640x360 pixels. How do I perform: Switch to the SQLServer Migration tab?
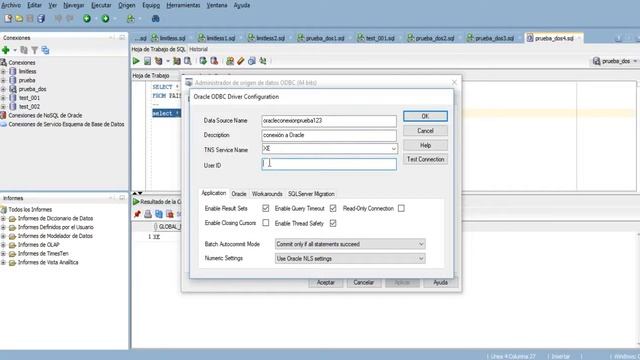coord(311,194)
